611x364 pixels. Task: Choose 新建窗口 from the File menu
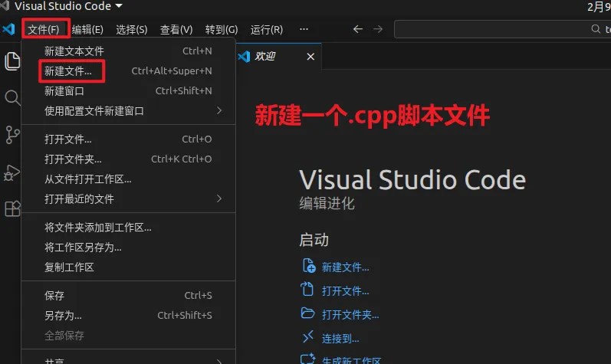click(129, 90)
